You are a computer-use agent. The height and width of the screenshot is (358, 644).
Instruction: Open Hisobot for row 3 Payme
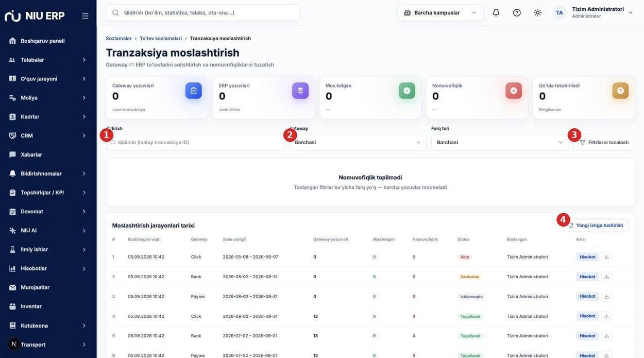tap(587, 296)
